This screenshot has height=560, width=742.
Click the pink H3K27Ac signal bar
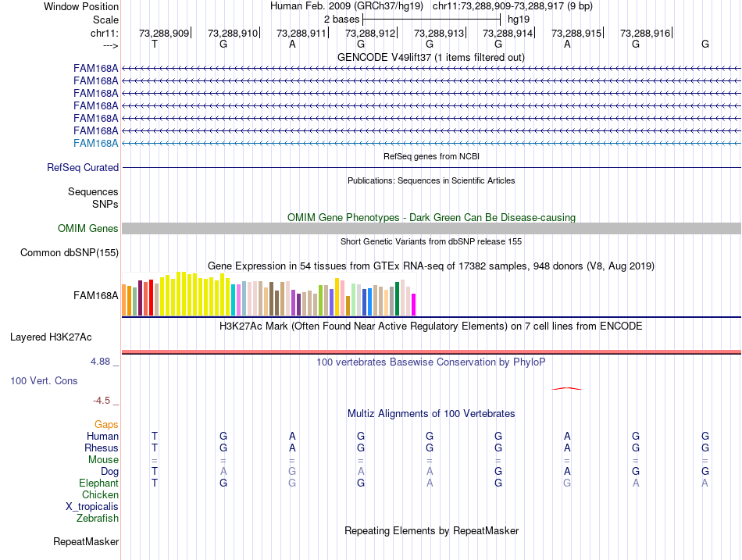[431, 351]
